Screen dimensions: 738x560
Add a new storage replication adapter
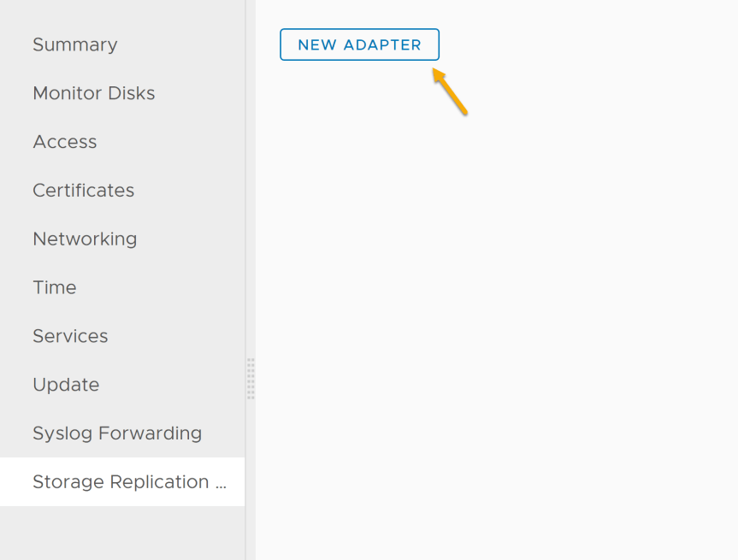click(x=359, y=44)
